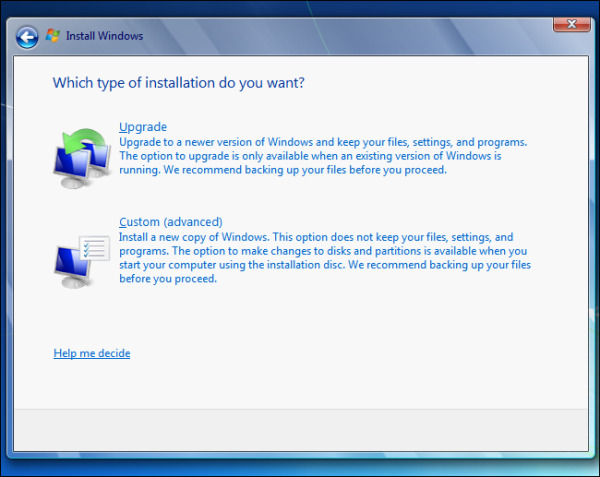Open the Help me decide link
The height and width of the screenshot is (477, 600).
[92, 353]
